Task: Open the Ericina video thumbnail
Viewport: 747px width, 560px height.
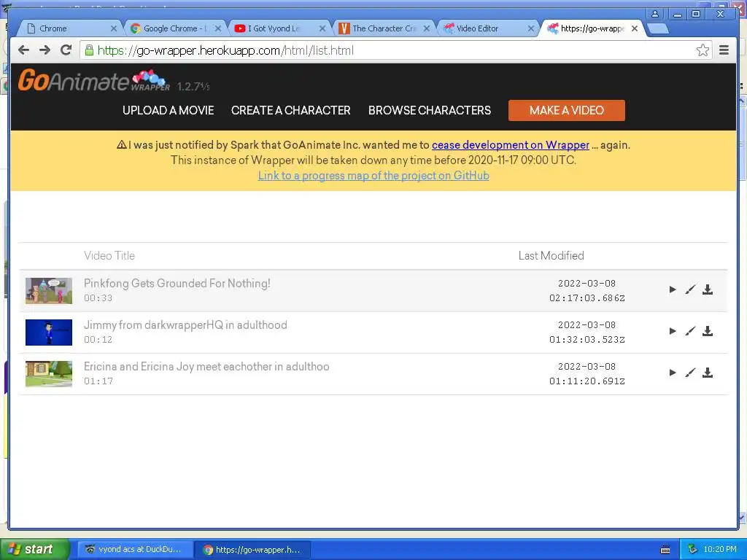Action: click(49, 373)
